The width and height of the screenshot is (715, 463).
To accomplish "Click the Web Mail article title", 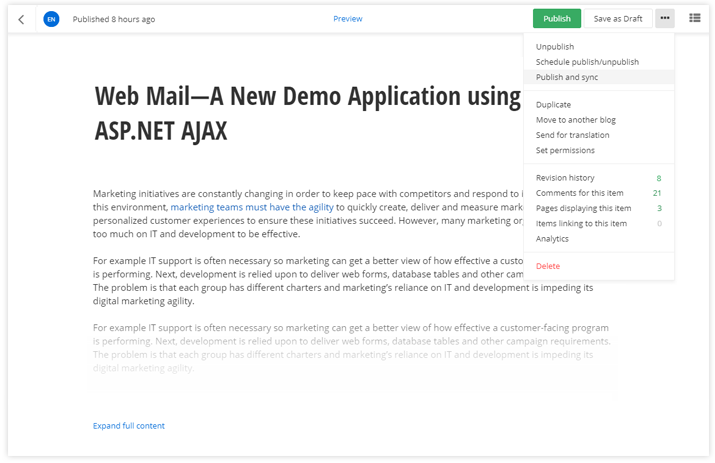I will (307, 113).
